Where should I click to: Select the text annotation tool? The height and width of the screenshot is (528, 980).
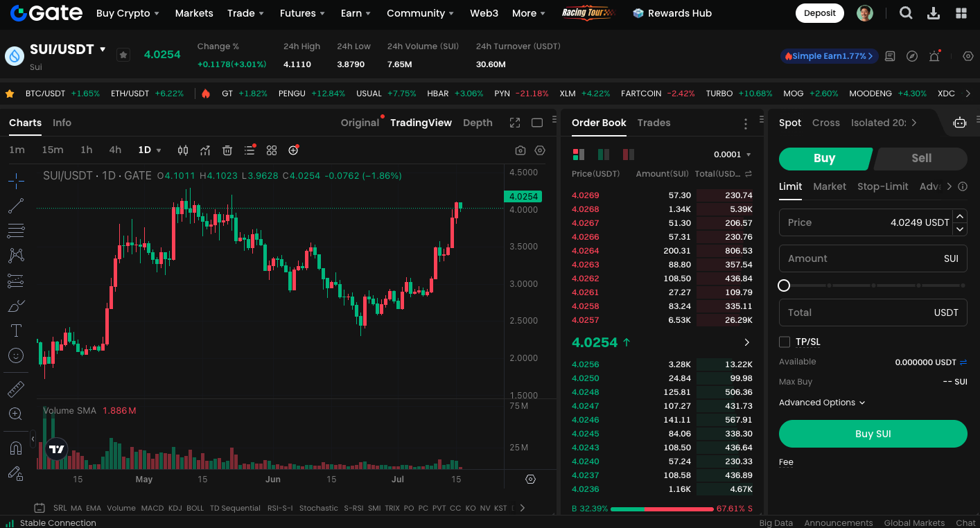click(16, 331)
